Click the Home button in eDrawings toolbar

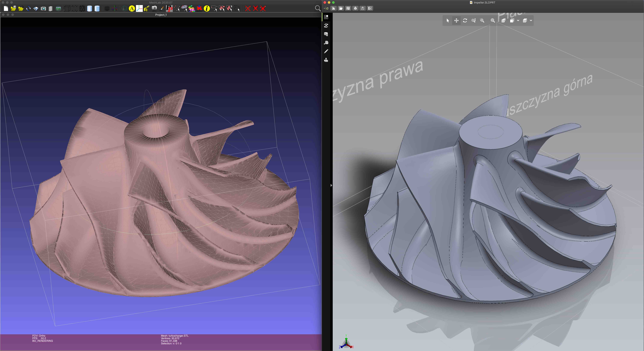pos(333,8)
